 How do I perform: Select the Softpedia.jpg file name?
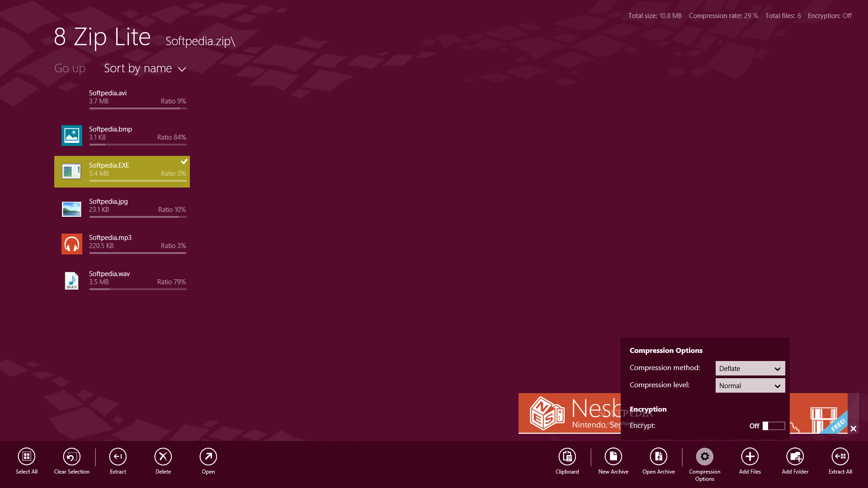click(108, 202)
